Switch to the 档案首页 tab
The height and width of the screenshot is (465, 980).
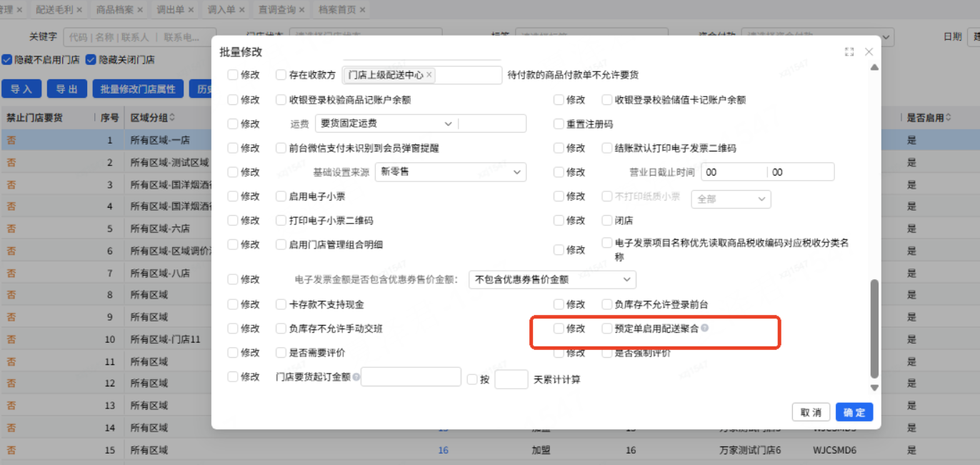(x=338, y=10)
